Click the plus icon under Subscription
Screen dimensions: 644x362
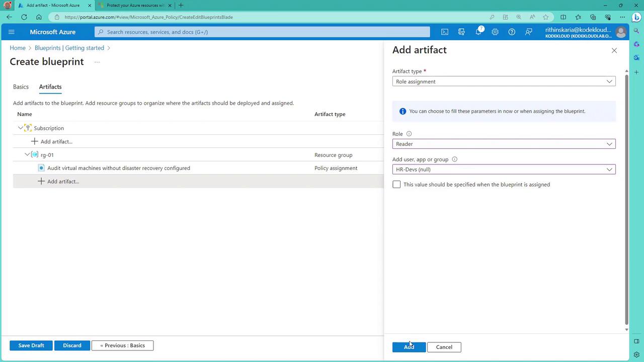click(x=34, y=142)
